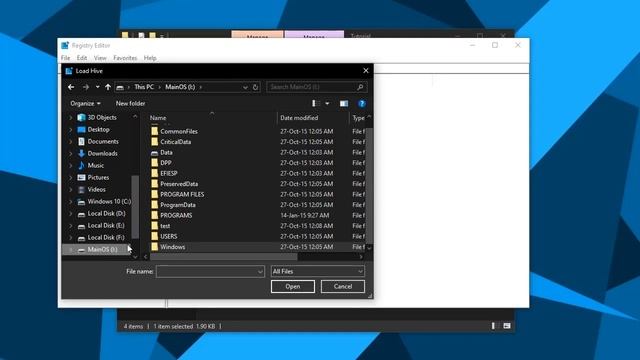Select the EFIESP folder icon
Screen dimensions: 640x360
[154, 173]
